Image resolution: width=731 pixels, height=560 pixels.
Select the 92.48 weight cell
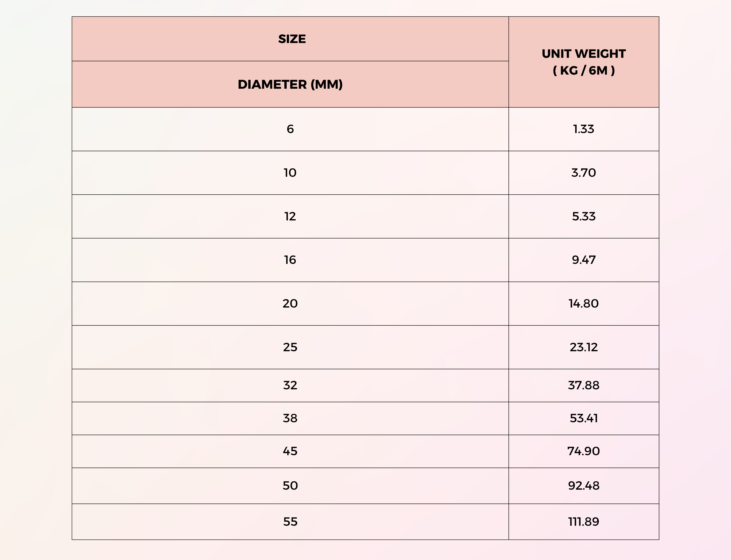tap(583, 486)
